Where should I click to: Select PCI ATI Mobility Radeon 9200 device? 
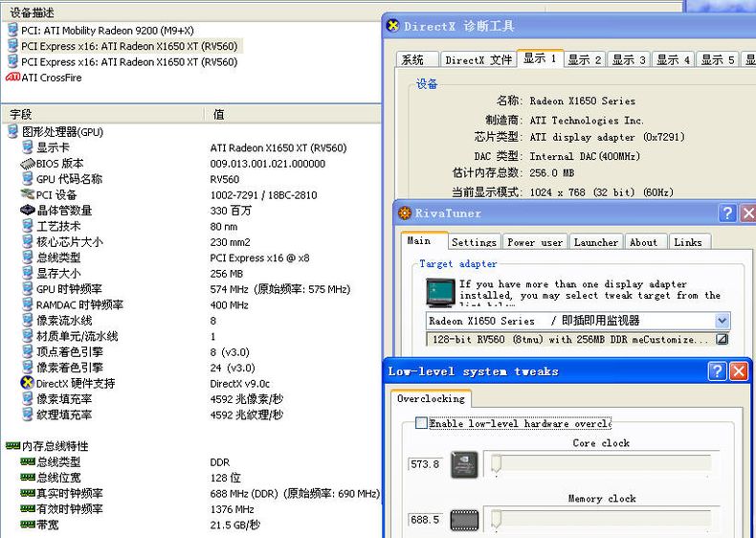107,31
